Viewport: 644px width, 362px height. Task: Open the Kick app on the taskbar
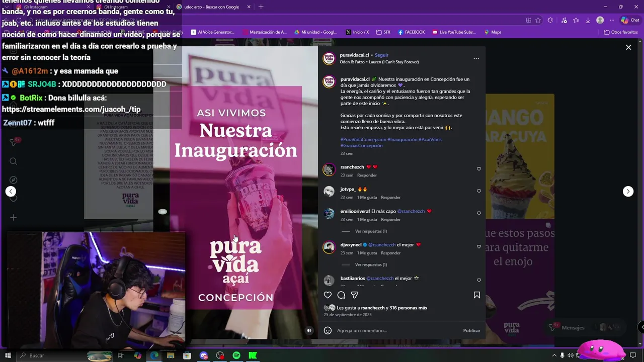coord(253,355)
